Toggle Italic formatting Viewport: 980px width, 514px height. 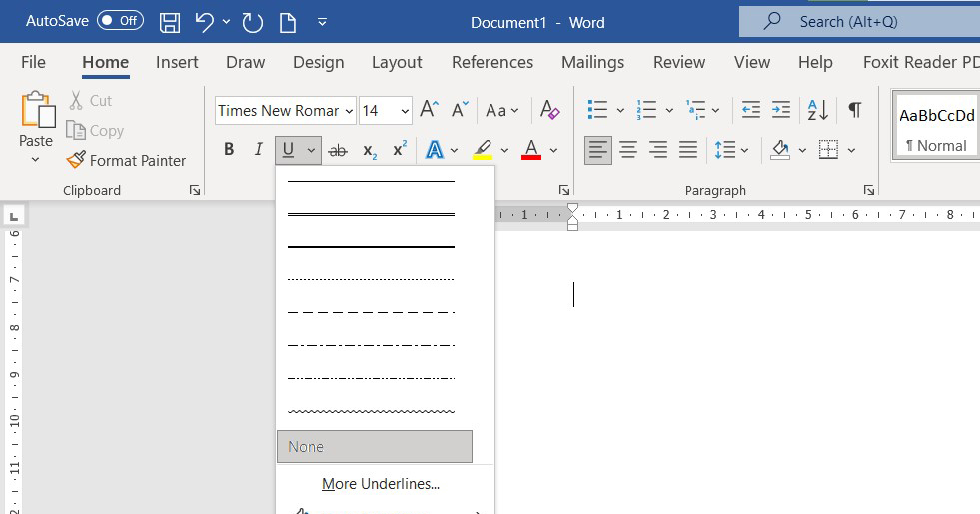click(258, 150)
